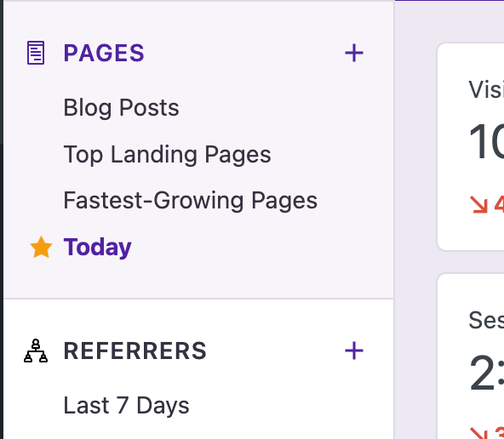Click the Sessions stat card title
504x439 pixels.
pos(486,320)
